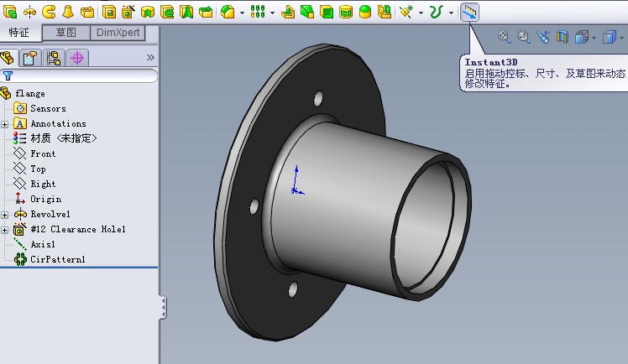Image resolution: width=628 pixels, height=364 pixels.
Task: Click the feature tree filter field
Action: 79,76
